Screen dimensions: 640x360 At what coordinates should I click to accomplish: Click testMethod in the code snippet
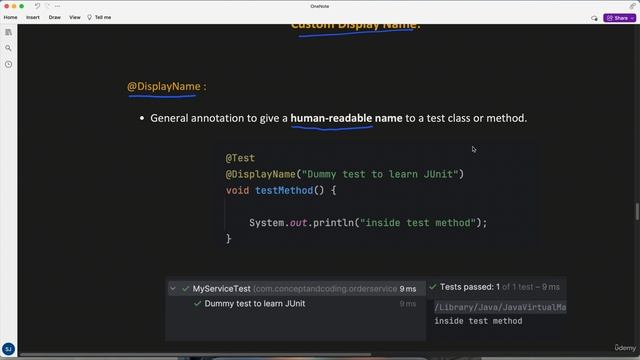click(x=284, y=191)
